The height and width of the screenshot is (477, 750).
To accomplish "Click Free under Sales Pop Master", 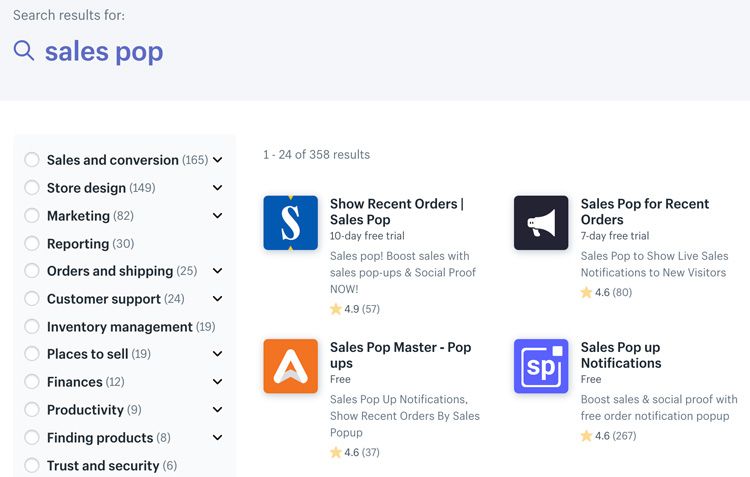I will 340,379.
